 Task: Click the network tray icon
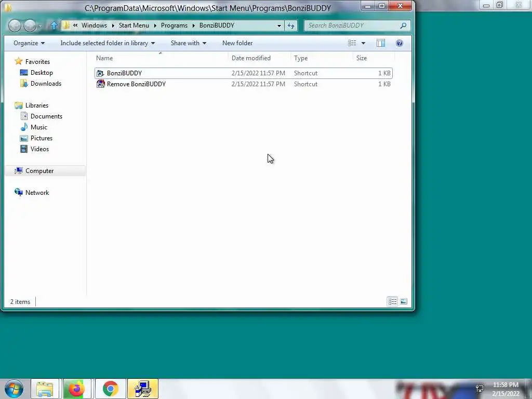pos(480,389)
